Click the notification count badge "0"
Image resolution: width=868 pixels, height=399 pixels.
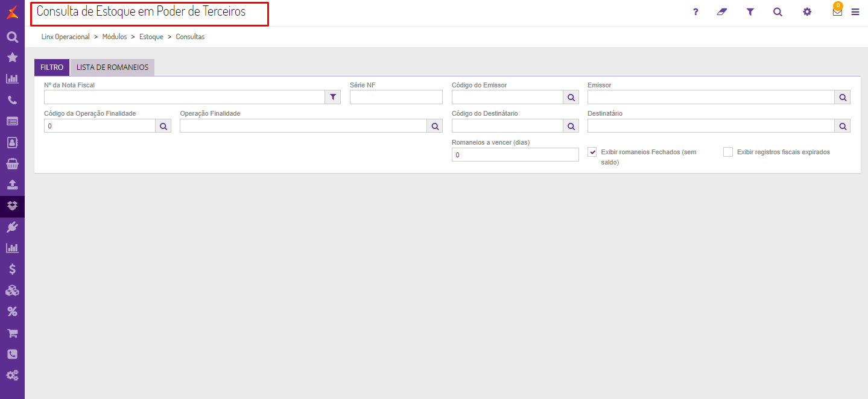(x=838, y=5)
